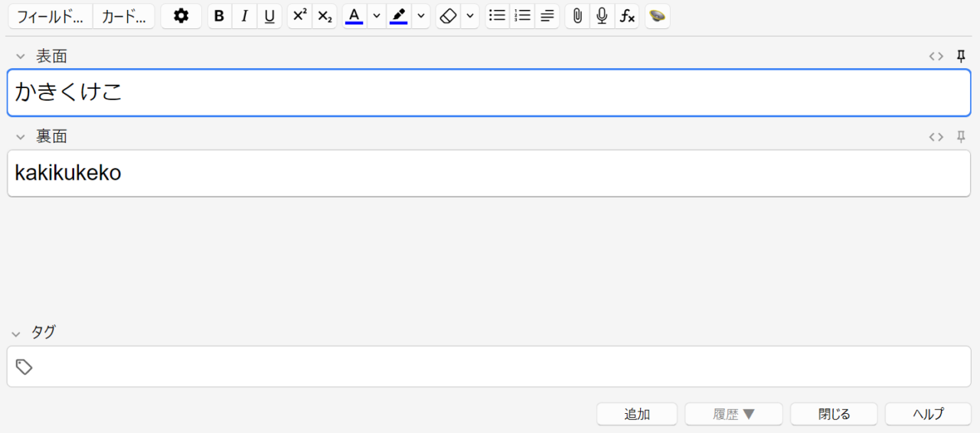The image size is (980, 433).
Task: Click into the タグ input field
Action: coord(498,367)
